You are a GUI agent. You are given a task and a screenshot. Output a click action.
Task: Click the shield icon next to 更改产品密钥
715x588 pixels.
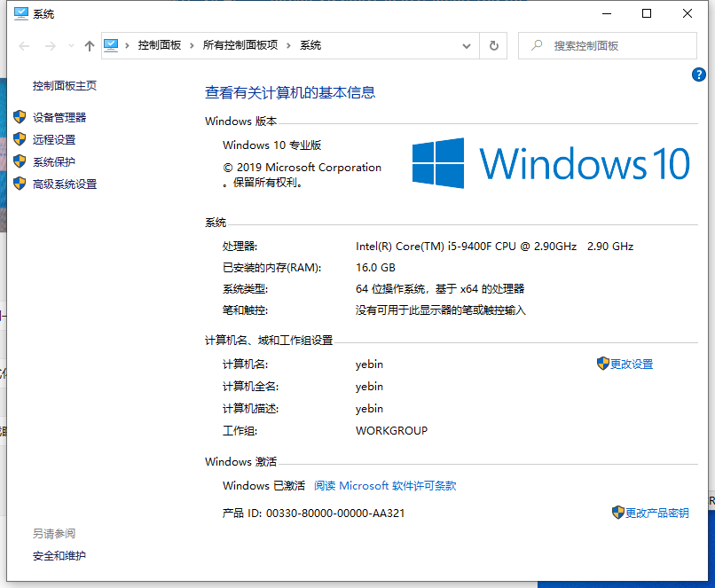point(617,512)
